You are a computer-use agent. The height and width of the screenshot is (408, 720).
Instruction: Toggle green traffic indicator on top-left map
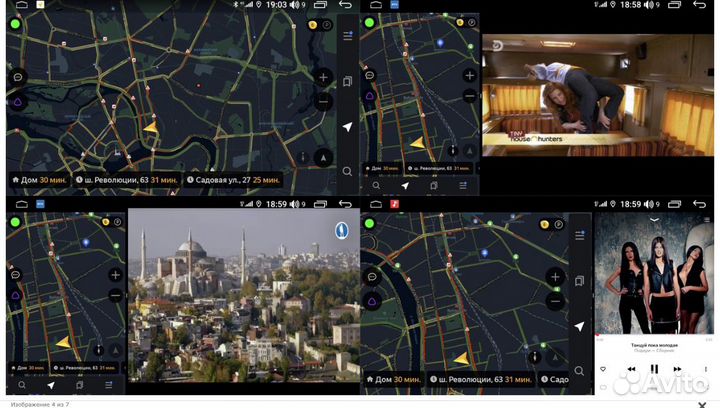(15, 22)
